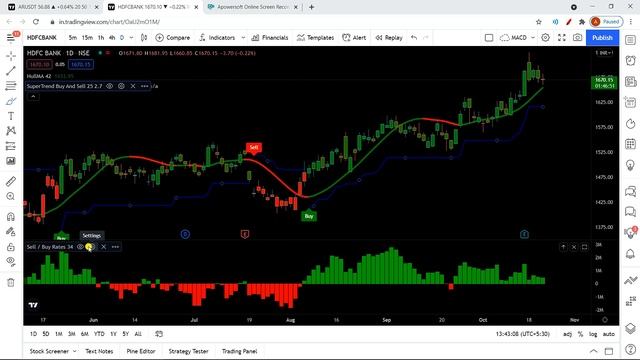Select the 1Y date range
This screenshot has width=640, height=360.
coord(113,334)
